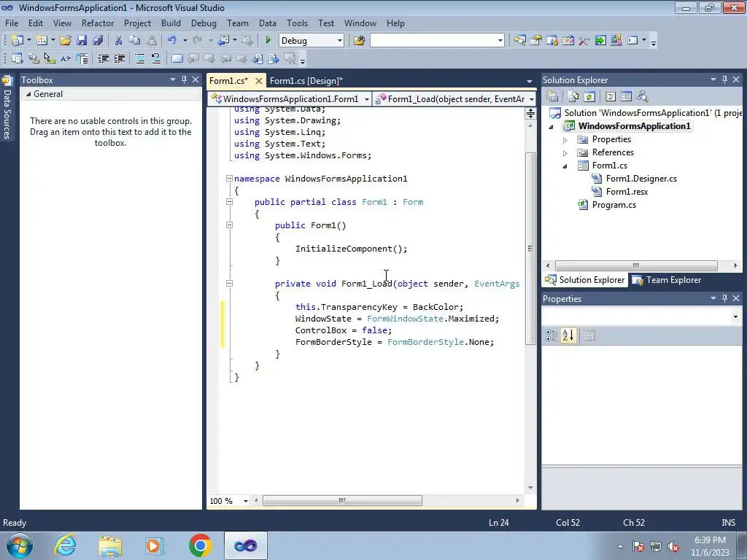Click the Navigate Backward toolbar icon
747x560 pixels.
coord(223,41)
